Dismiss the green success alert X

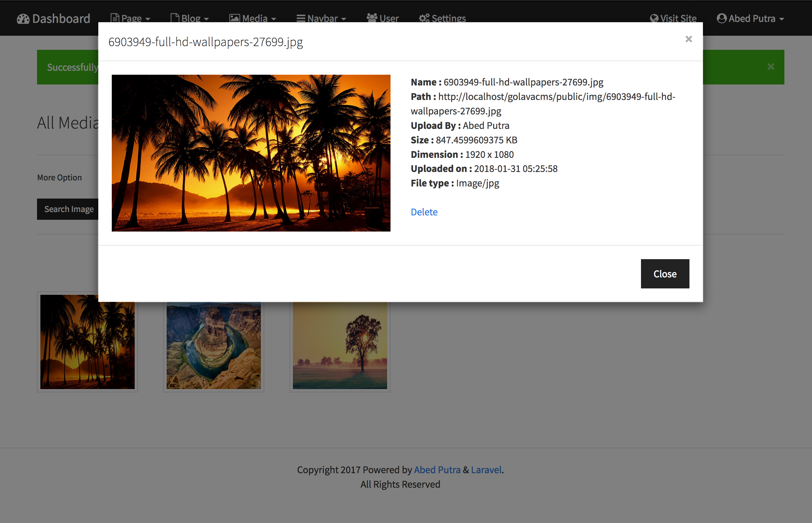[771, 67]
